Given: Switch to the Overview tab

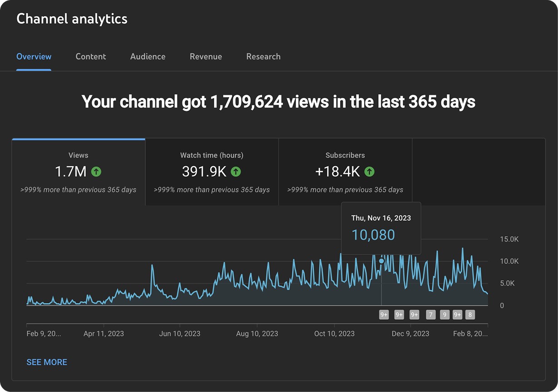Looking at the screenshot, I should [x=34, y=57].
